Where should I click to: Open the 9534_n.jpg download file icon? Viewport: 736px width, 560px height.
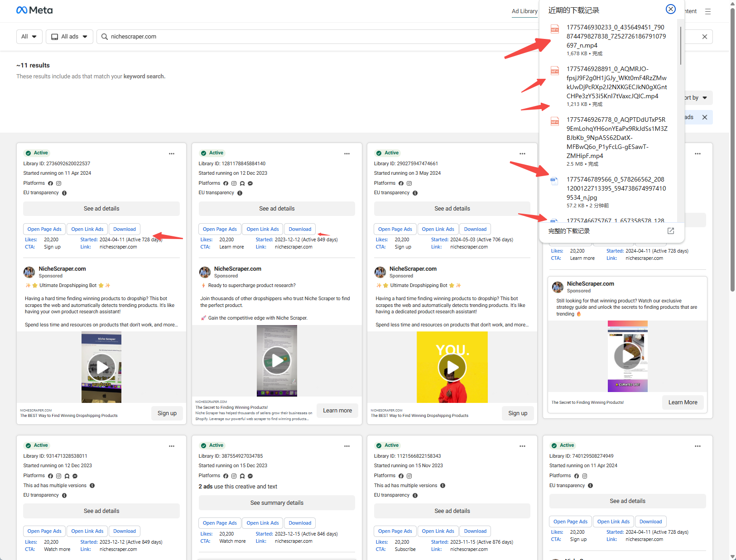click(554, 181)
